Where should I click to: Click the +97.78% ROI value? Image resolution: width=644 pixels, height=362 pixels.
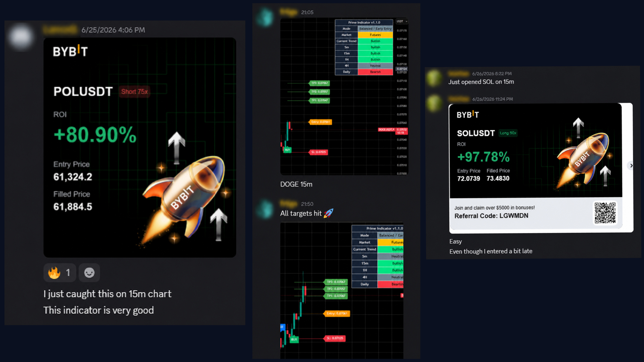484,157
